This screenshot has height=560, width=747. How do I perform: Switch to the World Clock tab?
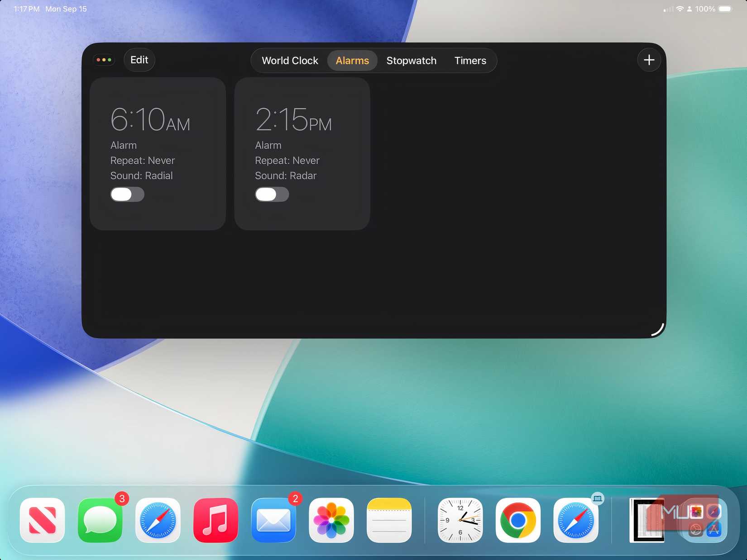(x=290, y=60)
